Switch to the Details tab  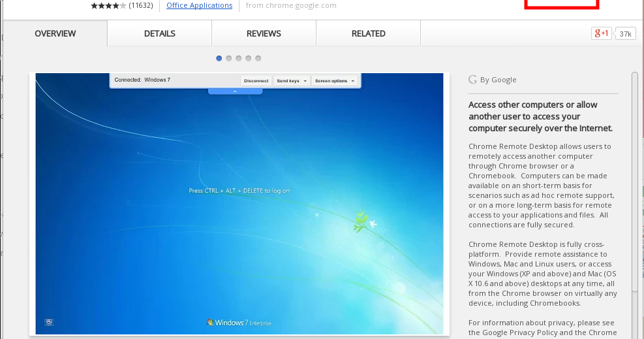point(159,34)
